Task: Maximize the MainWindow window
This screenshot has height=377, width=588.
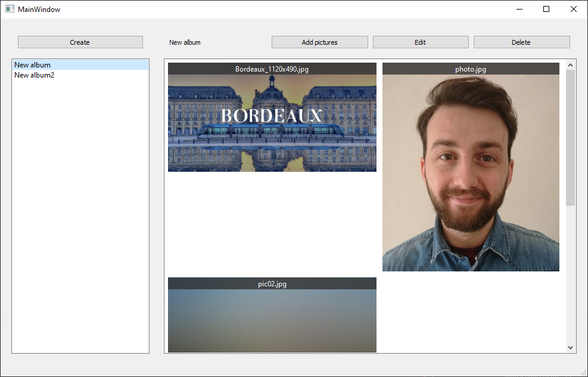Action: pyautogui.click(x=546, y=9)
